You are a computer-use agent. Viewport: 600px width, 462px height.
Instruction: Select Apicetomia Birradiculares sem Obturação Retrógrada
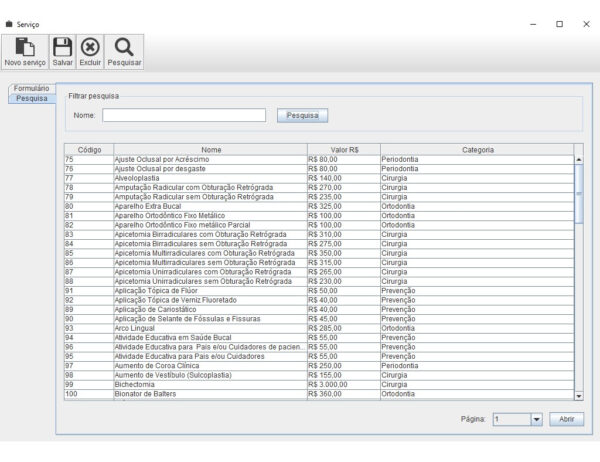[319, 244]
